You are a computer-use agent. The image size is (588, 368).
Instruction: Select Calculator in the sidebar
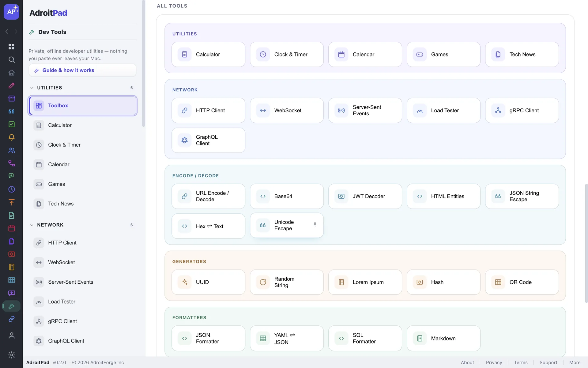(x=82, y=125)
